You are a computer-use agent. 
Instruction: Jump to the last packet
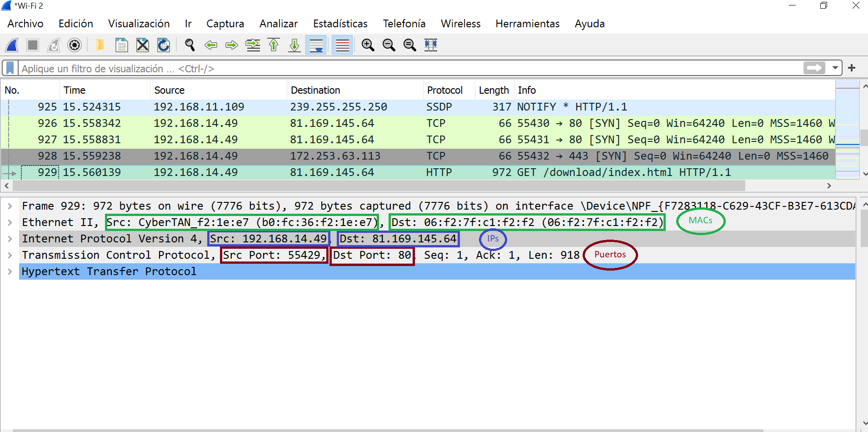[x=294, y=45]
